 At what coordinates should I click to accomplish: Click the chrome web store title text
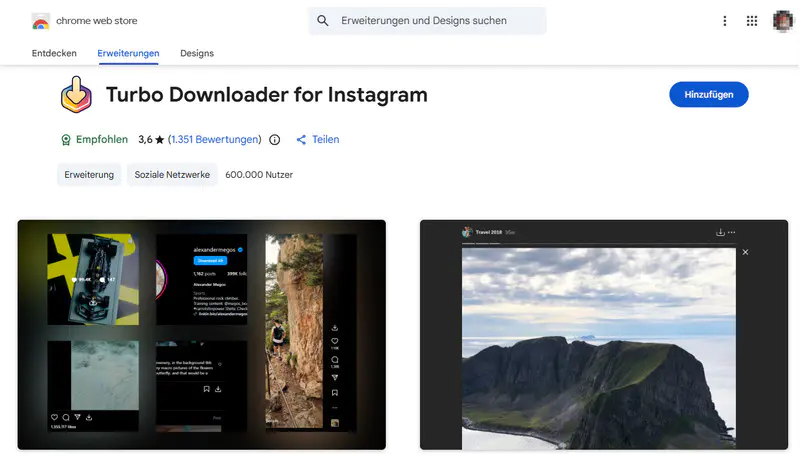click(96, 21)
